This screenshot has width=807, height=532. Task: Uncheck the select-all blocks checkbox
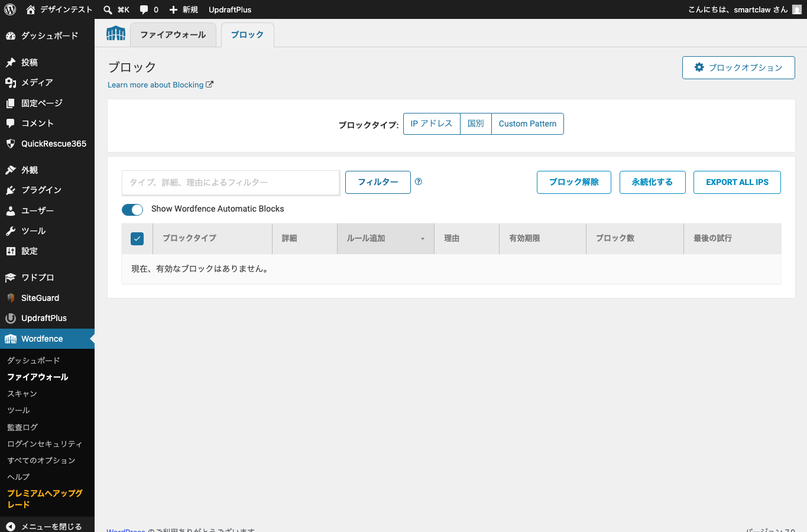pyautogui.click(x=137, y=239)
